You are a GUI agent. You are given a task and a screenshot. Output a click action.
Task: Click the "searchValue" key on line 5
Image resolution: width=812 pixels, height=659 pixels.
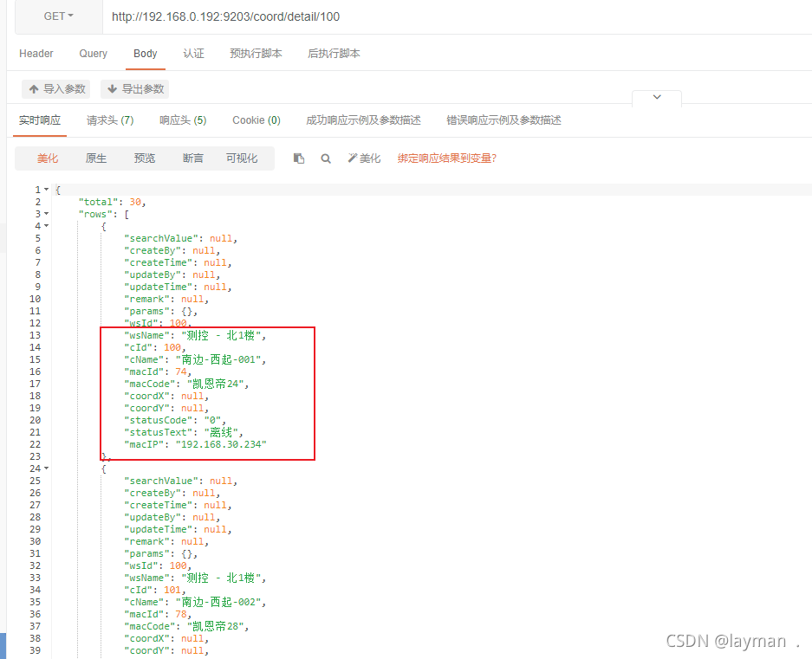[161, 238]
